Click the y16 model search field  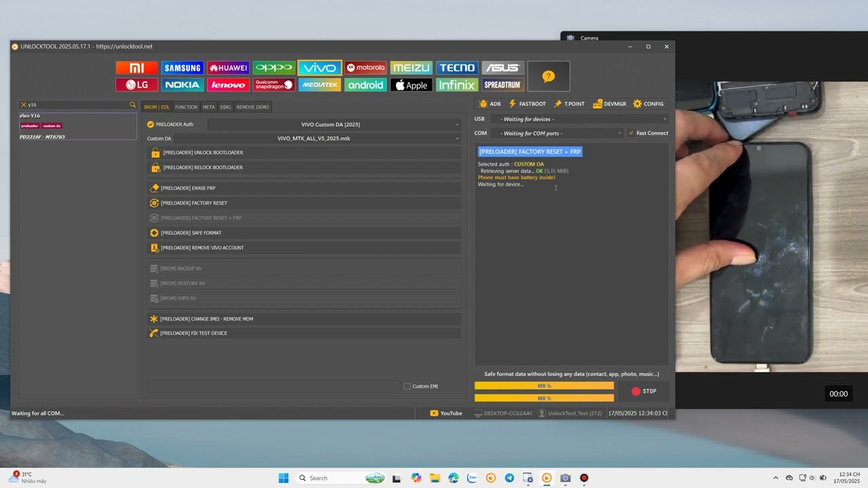[x=77, y=105]
